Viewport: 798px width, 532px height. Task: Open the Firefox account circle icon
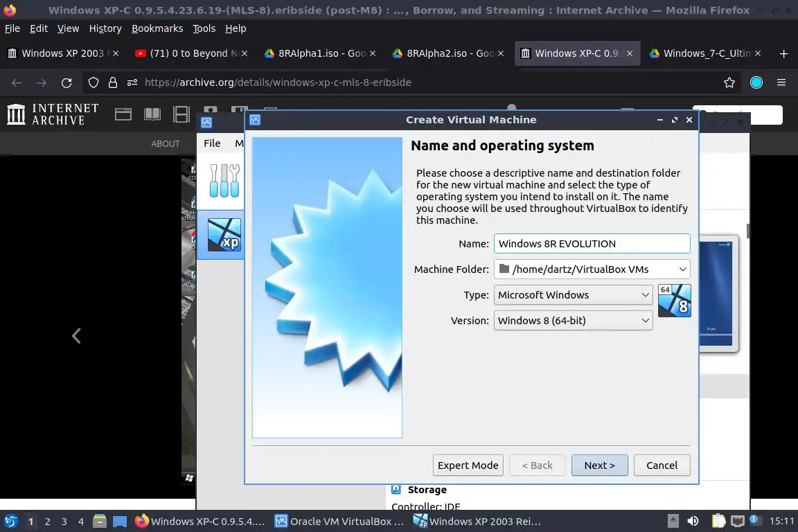coord(756,82)
